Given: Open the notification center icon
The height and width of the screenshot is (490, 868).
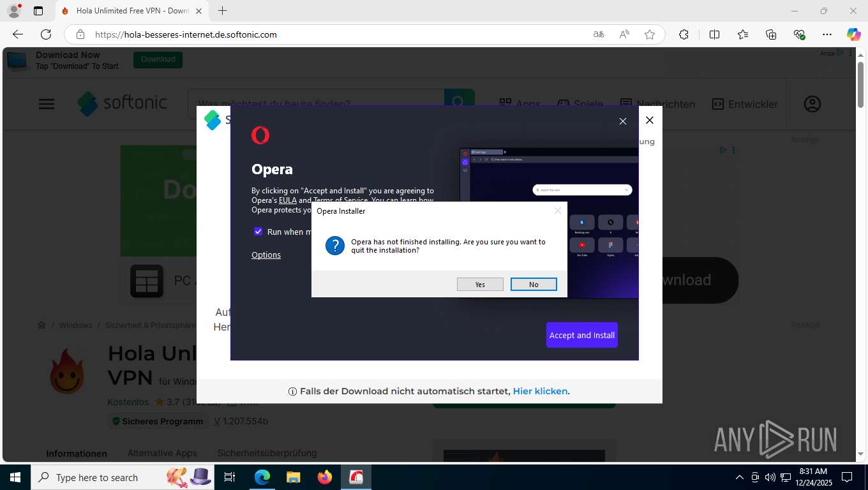Looking at the screenshot, I should tap(847, 477).
